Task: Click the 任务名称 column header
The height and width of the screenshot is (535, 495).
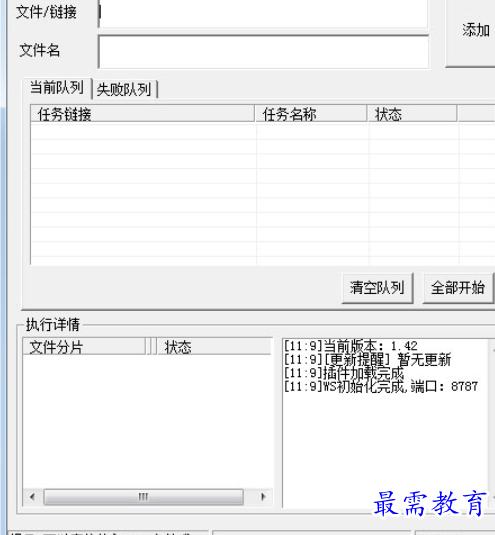Action: (x=311, y=114)
